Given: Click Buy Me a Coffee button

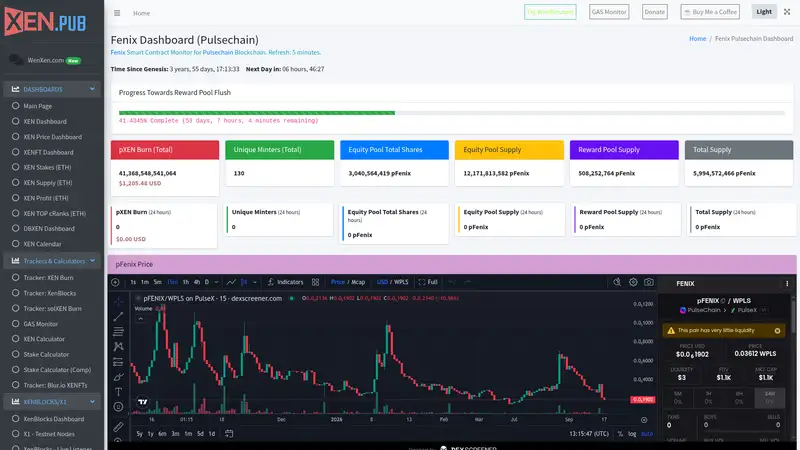Looking at the screenshot, I should coord(710,12).
